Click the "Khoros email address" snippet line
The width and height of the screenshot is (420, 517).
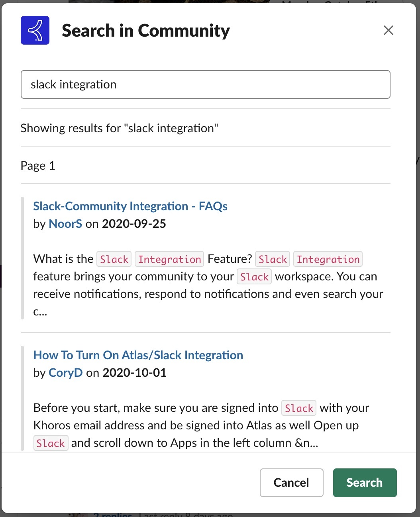[x=196, y=425]
